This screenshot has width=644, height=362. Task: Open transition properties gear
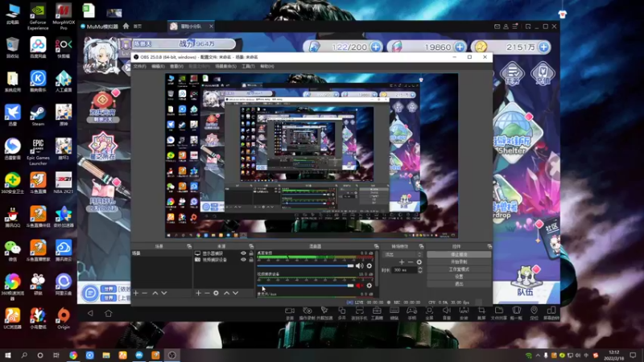point(419,262)
